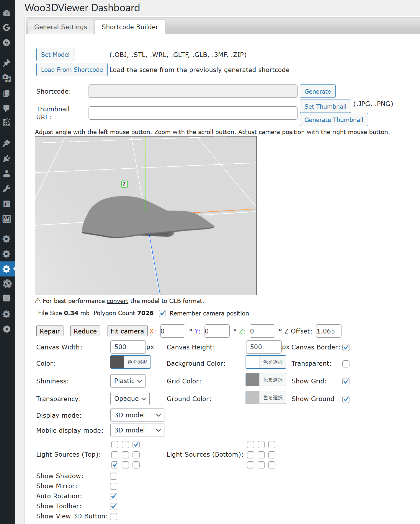The width and height of the screenshot is (420, 524).
Task: Click the Z rotation input field
Action: (x=262, y=331)
